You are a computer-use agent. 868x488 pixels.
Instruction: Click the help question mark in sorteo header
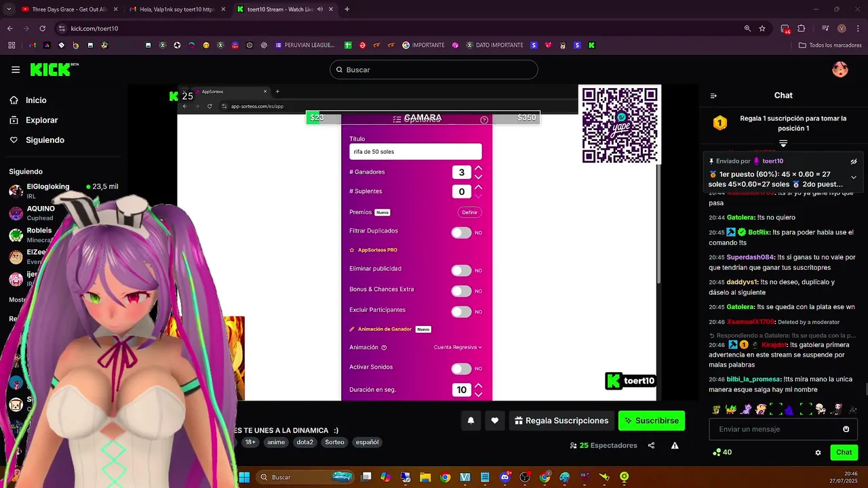click(484, 120)
